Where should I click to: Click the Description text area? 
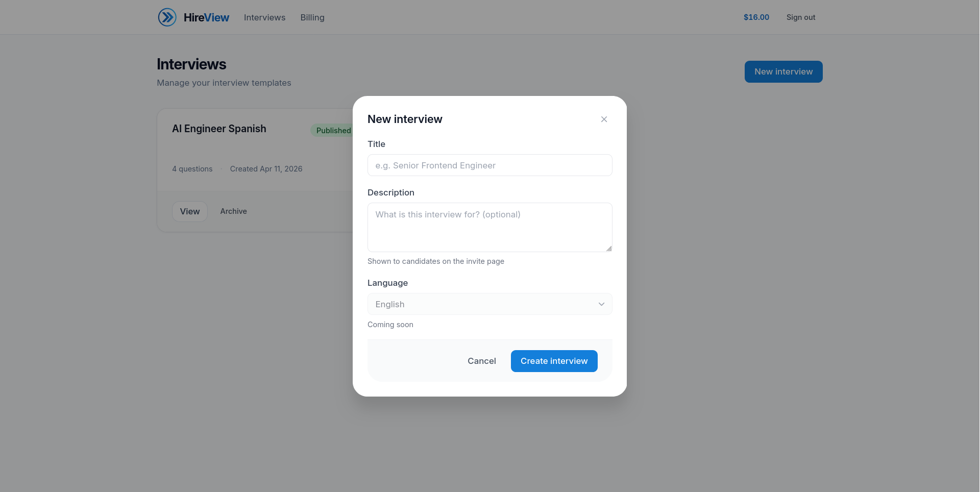489,227
